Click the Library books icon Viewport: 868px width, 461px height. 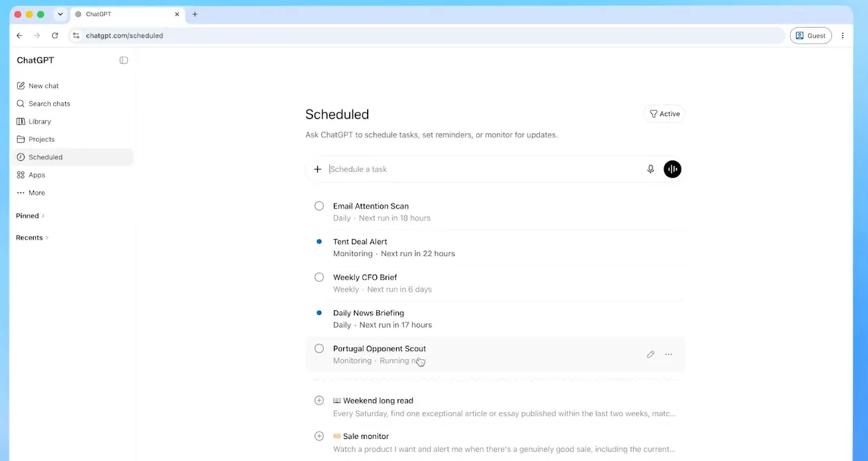[20, 122]
